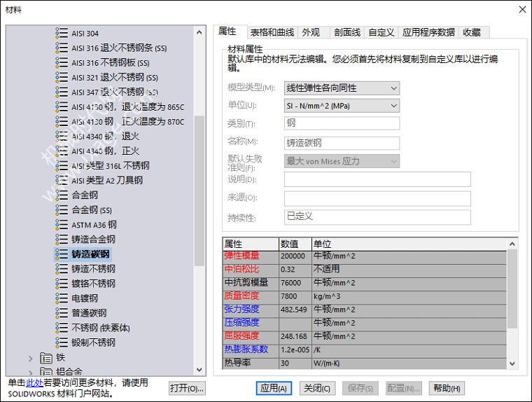Click the 说明 description field

pos(377,179)
